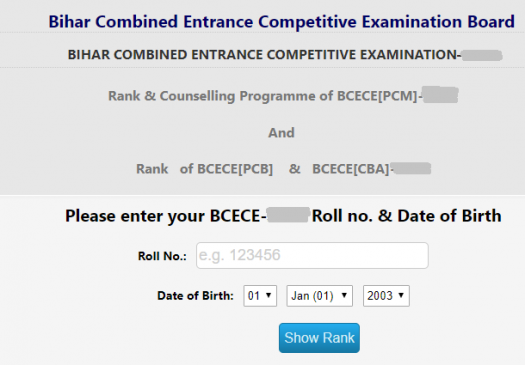
Task: Click the arrow on the birth day selector
Action: pos(268,295)
